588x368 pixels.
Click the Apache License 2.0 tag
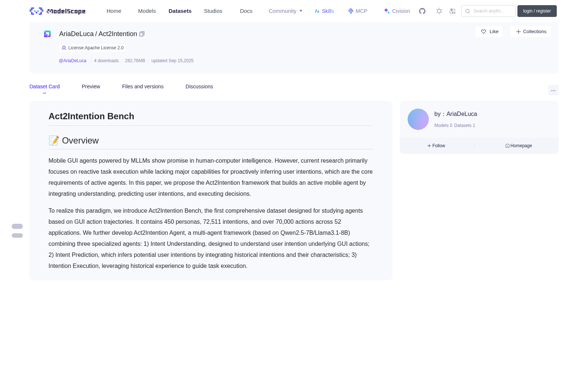pos(92,48)
